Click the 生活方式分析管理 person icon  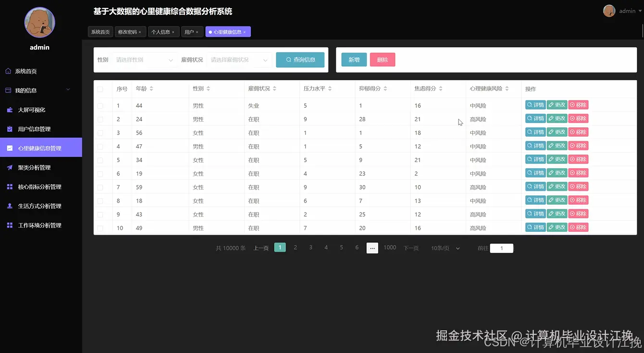(x=10, y=206)
